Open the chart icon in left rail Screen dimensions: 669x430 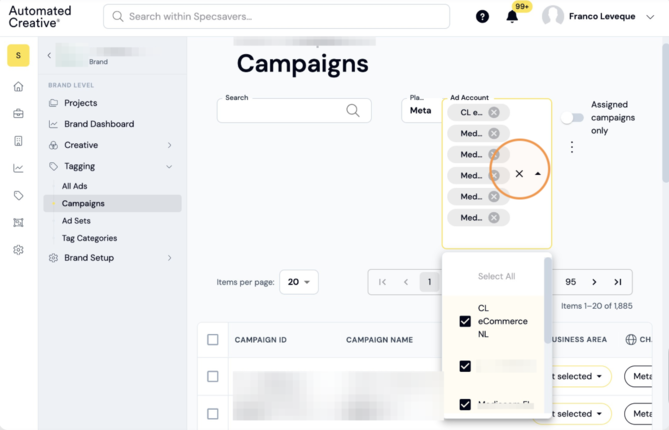(x=18, y=168)
